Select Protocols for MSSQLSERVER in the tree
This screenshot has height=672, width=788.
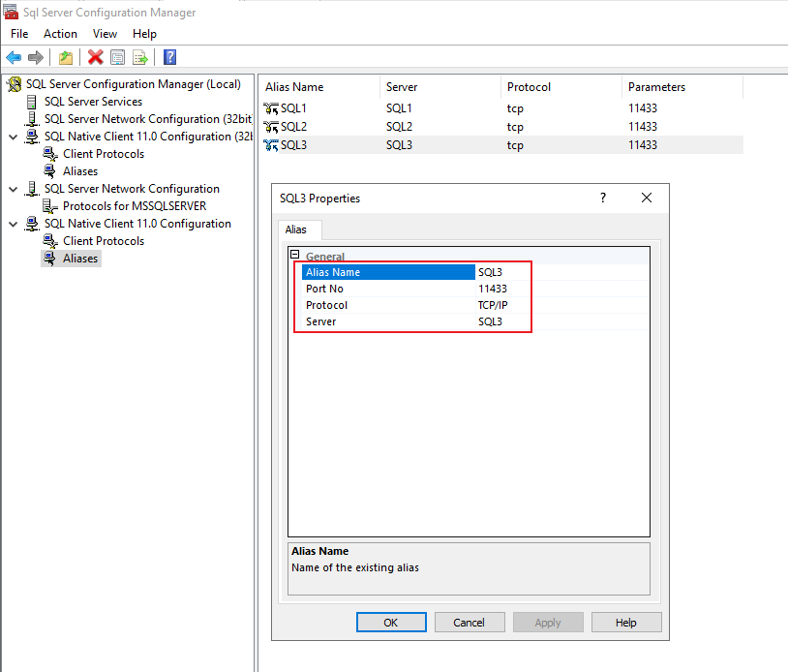[x=135, y=206]
